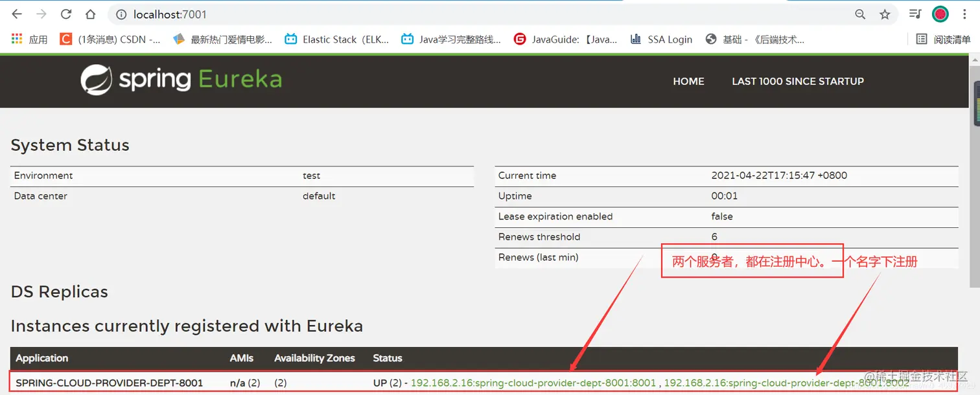This screenshot has height=395, width=980.
Task: Click the AMIs column header
Action: [242, 358]
